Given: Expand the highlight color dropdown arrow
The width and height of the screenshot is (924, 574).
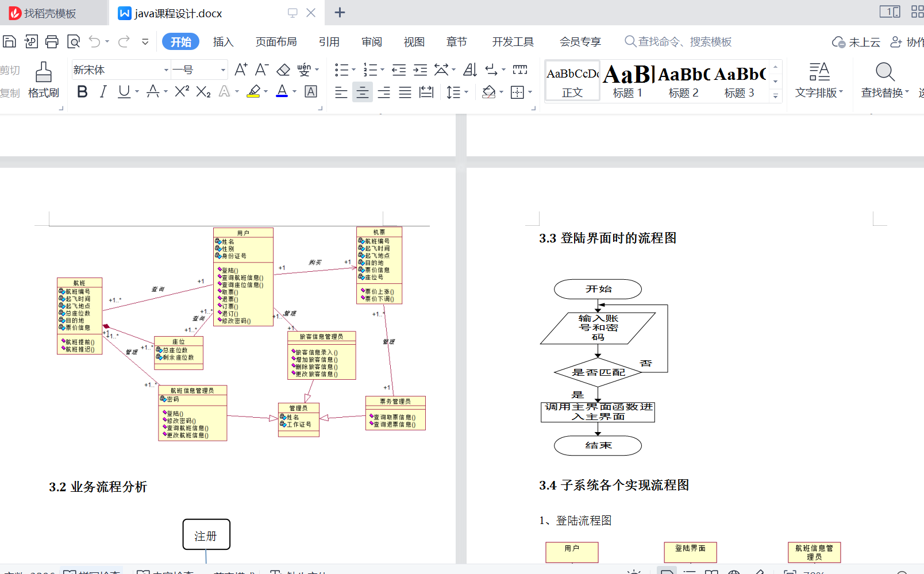Looking at the screenshot, I should (x=265, y=91).
